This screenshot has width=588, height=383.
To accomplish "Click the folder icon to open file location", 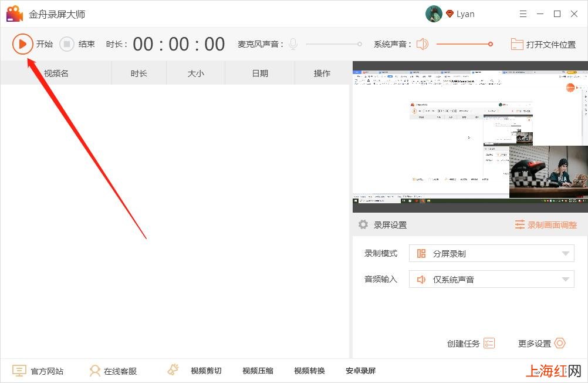I will (x=517, y=44).
